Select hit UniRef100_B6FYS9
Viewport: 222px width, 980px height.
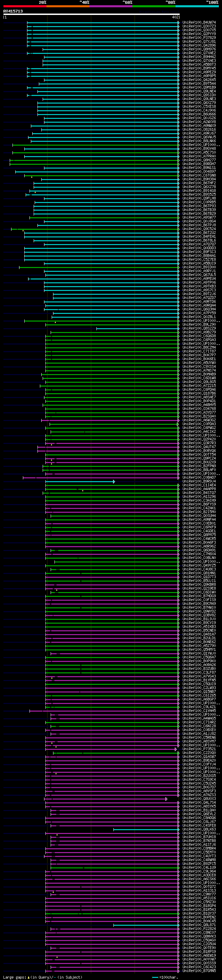click(x=199, y=504)
